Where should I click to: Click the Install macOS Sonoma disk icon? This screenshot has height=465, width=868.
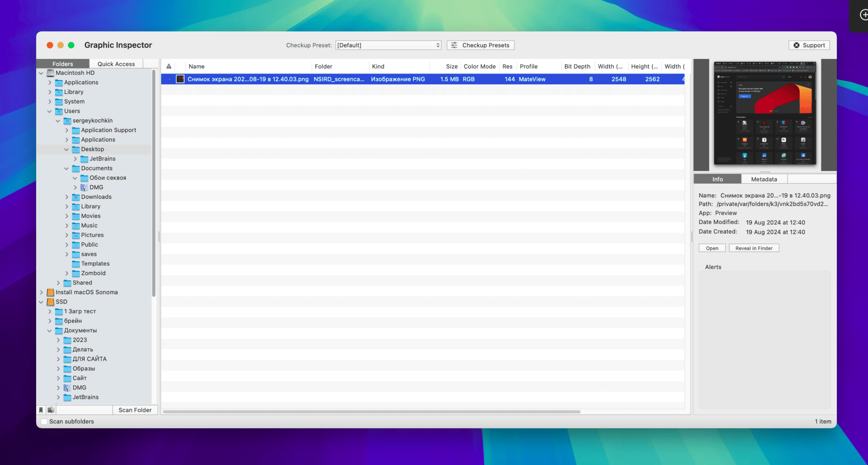50,292
